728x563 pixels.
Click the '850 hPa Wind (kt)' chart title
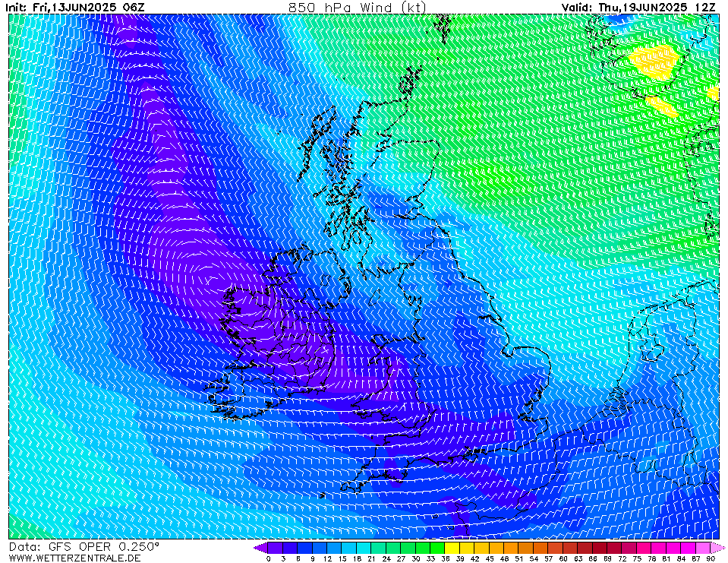point(357,8)
